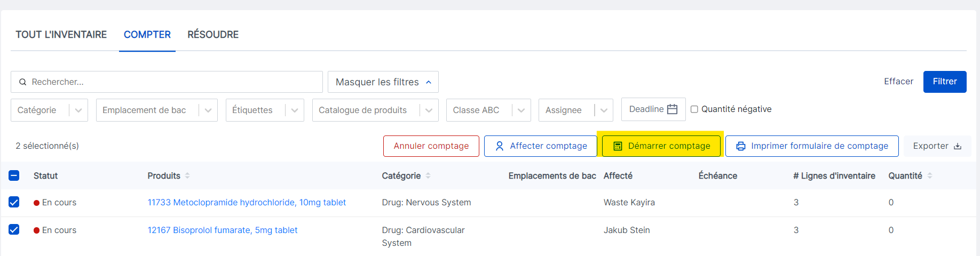
Task: Click the search magnifier icon
Action: point(23,82)
